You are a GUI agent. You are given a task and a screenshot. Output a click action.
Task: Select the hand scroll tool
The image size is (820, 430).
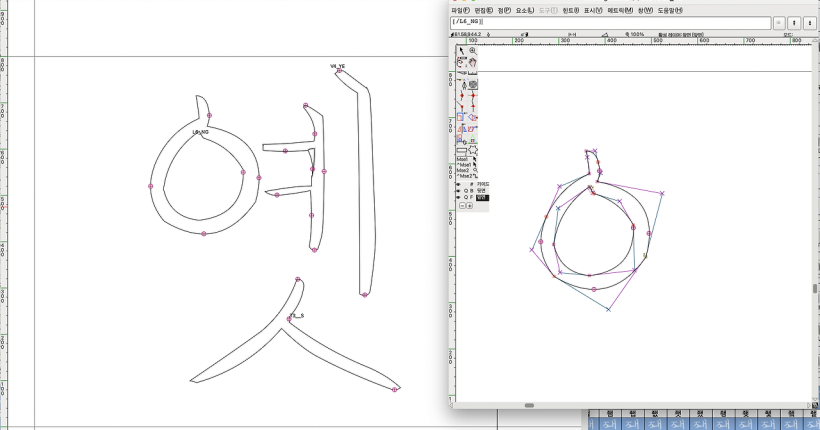(473, 63)
